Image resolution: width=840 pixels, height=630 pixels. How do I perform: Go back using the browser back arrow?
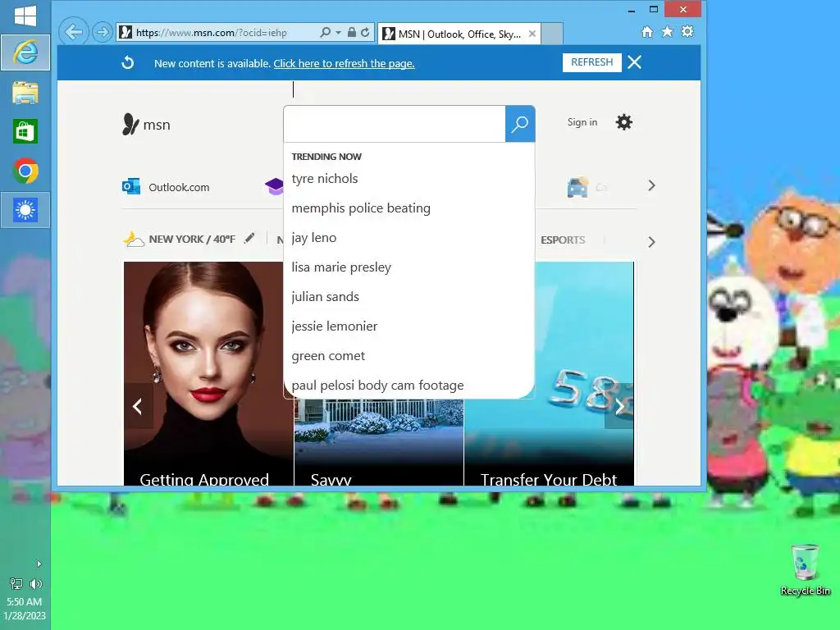73,32
